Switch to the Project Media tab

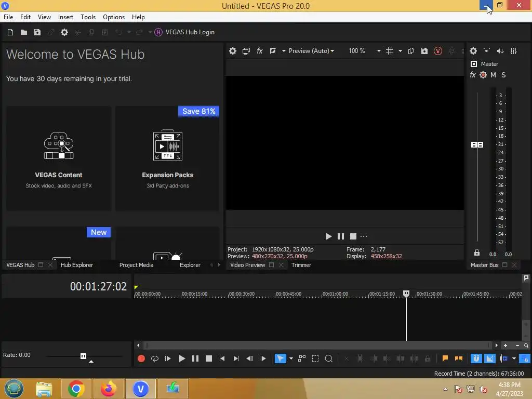(x=137, y=265)
